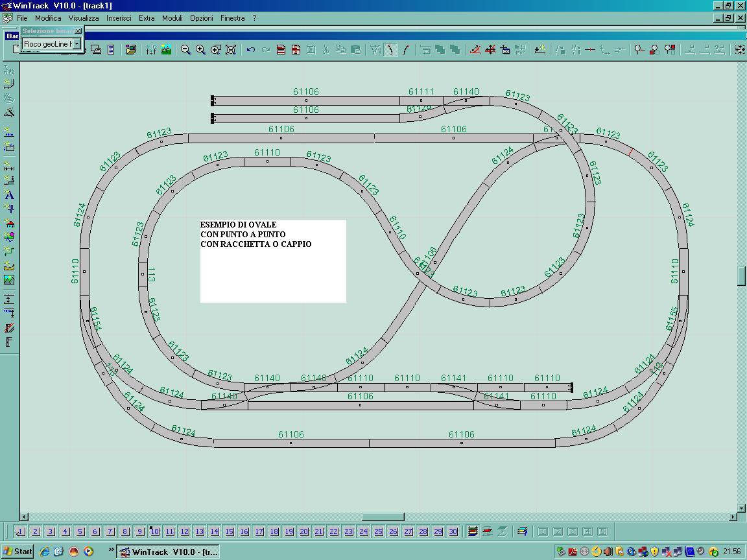Click the signal with red square top icon
Image resolution: width=747 pixels, height=560 pixels.
coord(670,49)
